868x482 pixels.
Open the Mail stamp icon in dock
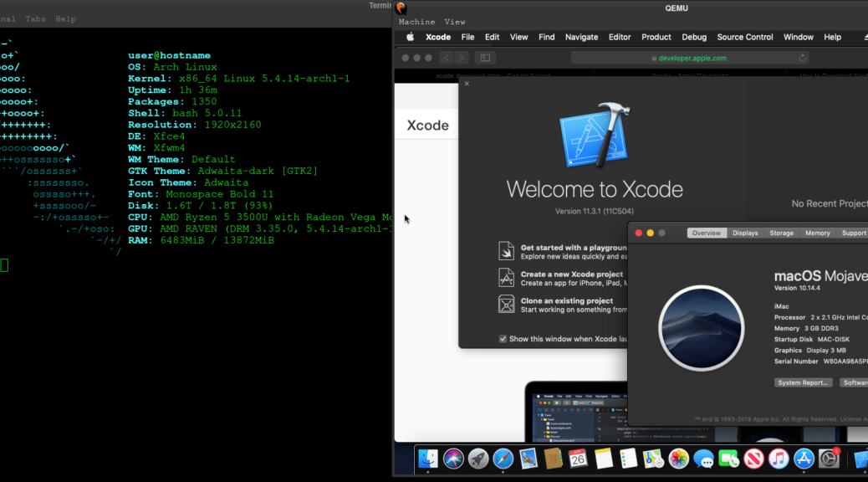coord(528,459)
